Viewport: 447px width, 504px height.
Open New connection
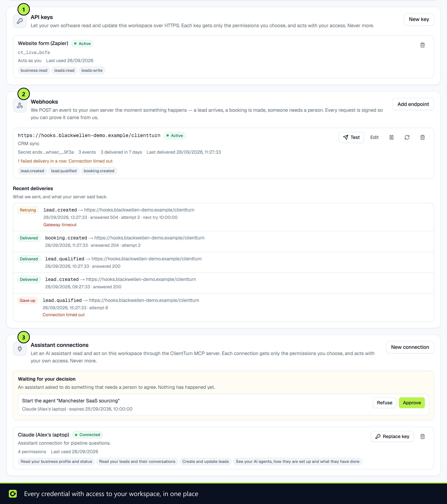pyautogui.click(x=410, y=347)
